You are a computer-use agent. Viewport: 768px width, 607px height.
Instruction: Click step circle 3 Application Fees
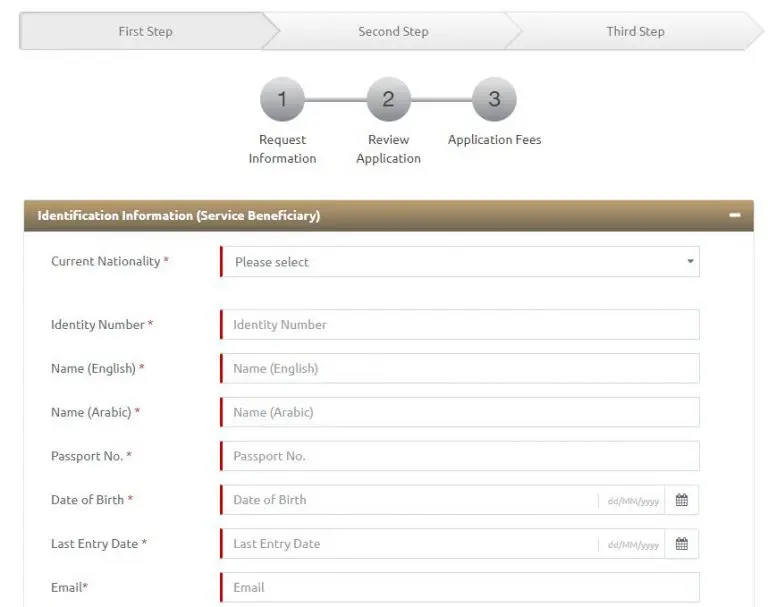[494, 99]
